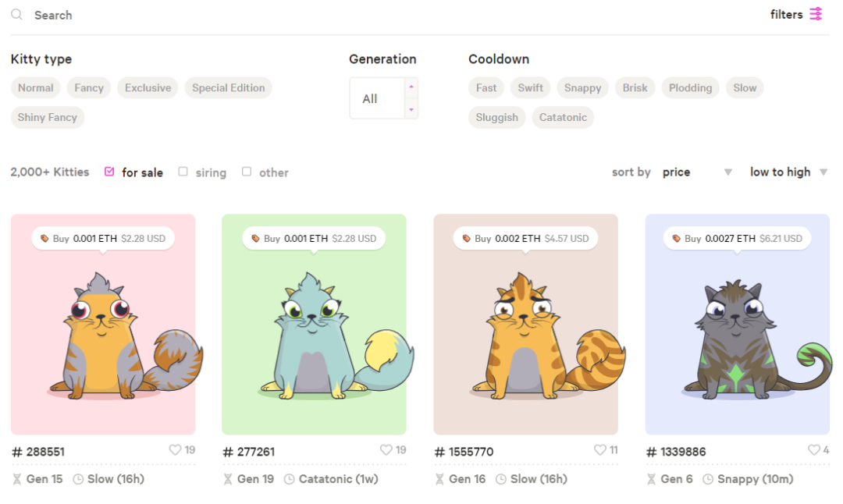Uncheck the for sale checkbox
This screenshot has width=843, height=504.
(109, 172)
